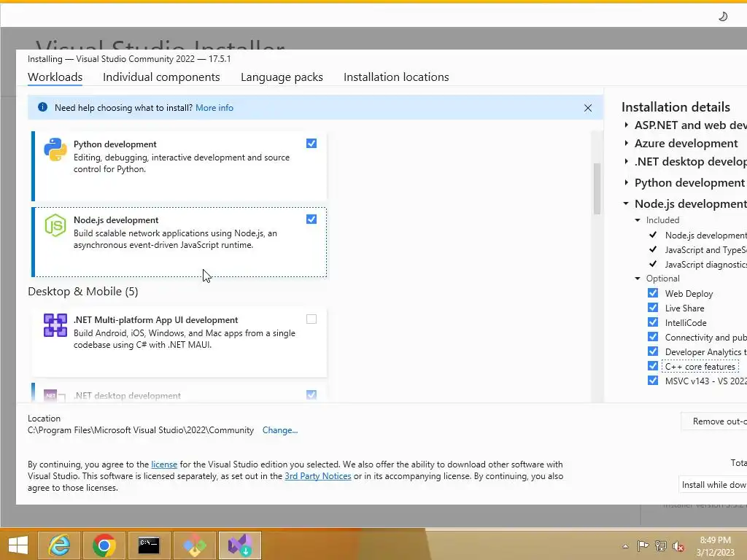
Task: Click Change... location link
Action: tap(280, 430)
